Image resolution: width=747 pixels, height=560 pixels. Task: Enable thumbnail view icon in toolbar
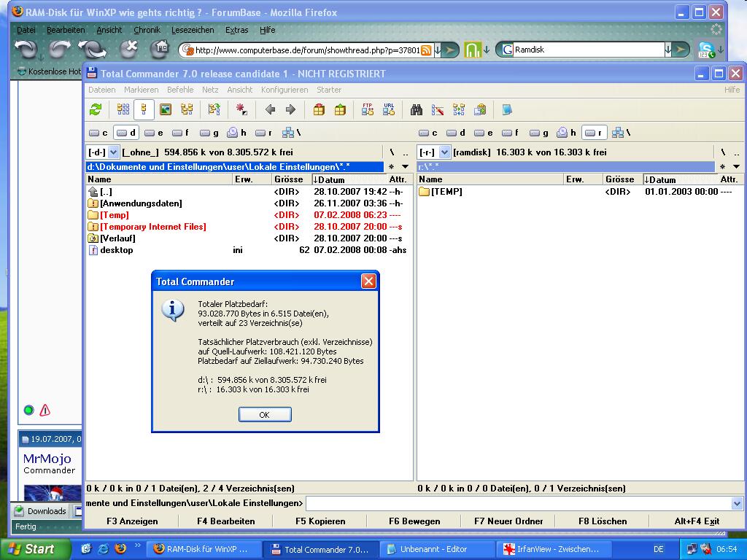point(166,110)
